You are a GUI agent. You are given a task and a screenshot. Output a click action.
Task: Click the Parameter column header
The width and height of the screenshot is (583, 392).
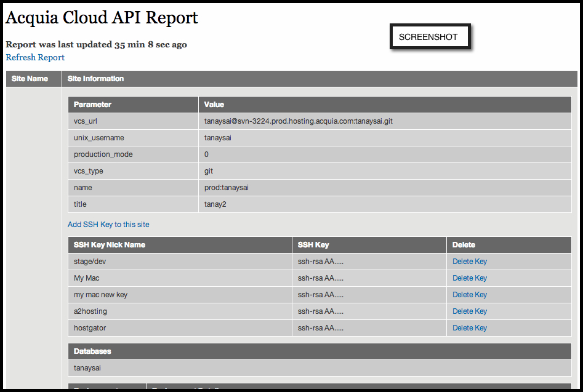(92, 105)
